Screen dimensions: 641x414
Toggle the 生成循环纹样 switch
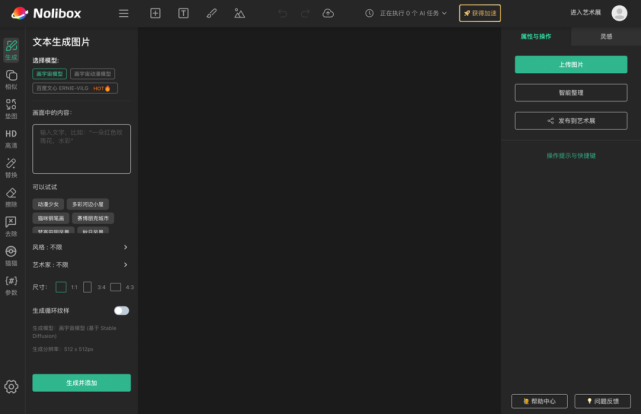coord(121,311)
